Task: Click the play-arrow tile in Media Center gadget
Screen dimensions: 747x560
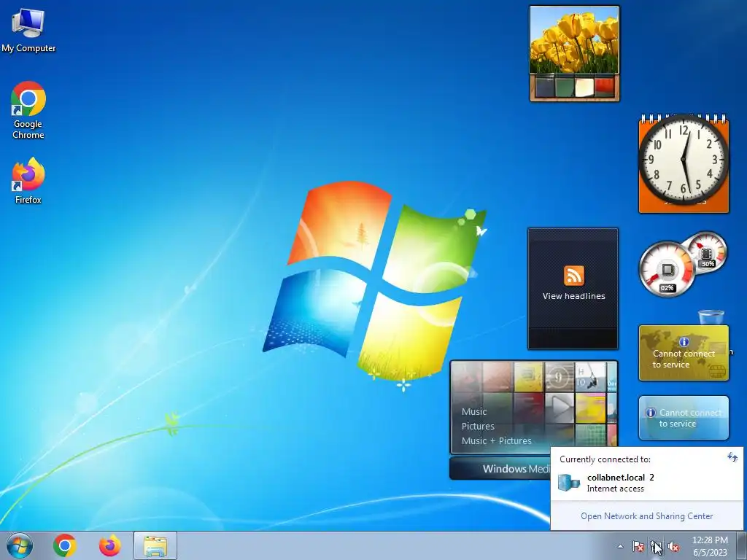Action: pyautogui.click(x=560, y=408)
